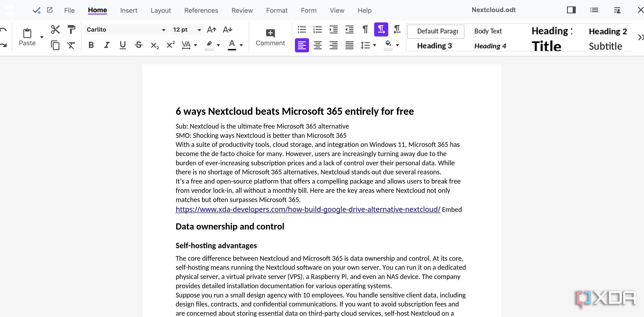Switch to the Layout tab
This screenshot has height=317, width=644.
pos(161,10)
